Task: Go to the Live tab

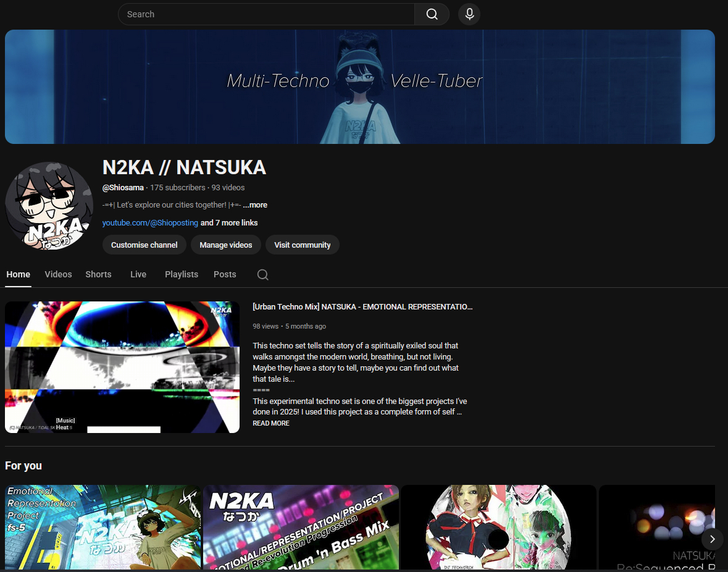Action: pyautogui.click(x=138, y=274)
